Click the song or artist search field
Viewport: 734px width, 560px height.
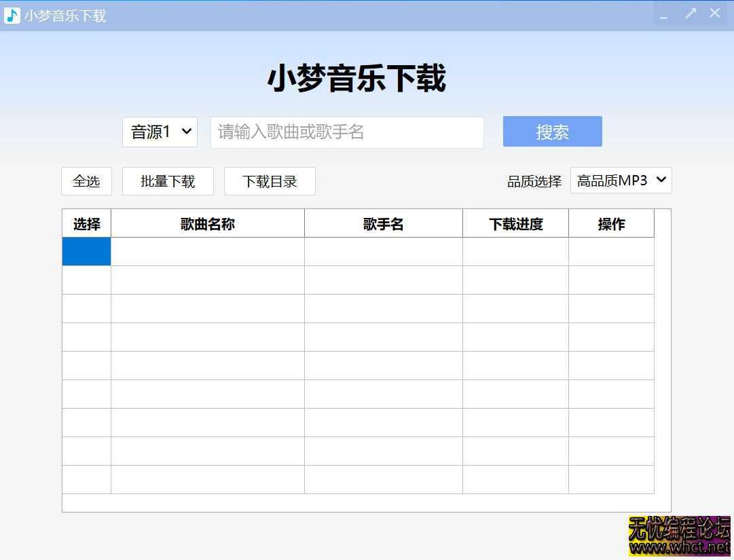(x=347, y=132)
